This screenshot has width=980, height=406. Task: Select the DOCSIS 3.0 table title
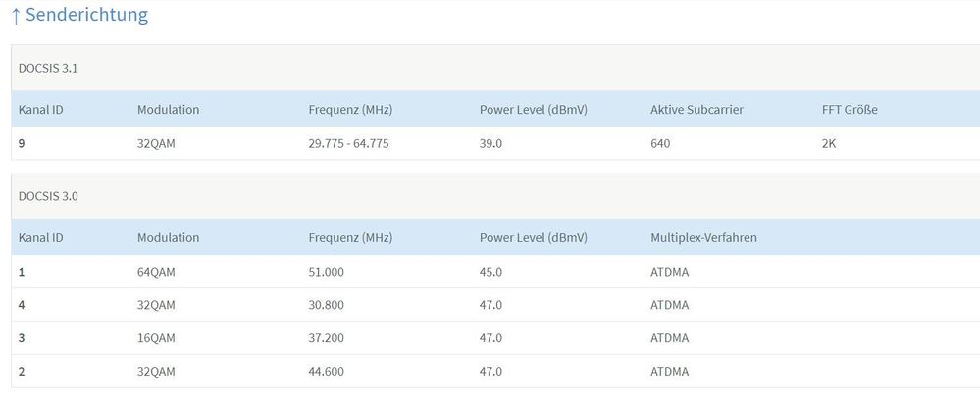coord(48,196)
